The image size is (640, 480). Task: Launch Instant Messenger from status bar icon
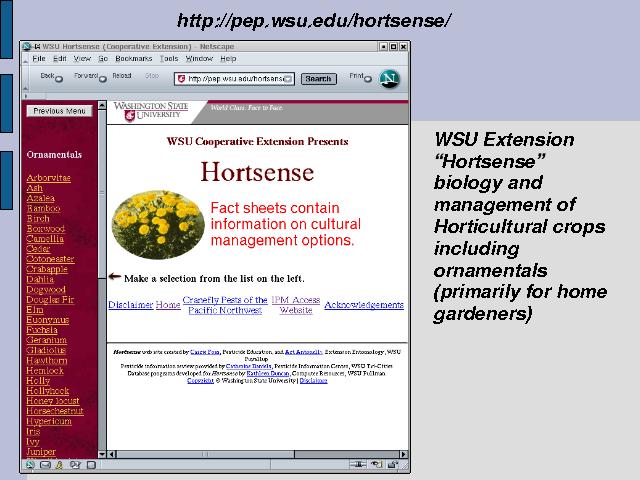pyautogui.click(x=60, y=464)
